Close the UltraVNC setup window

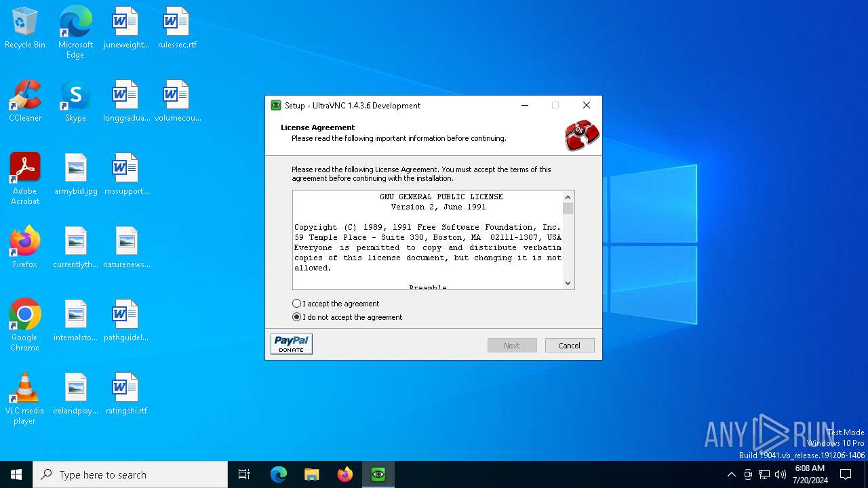coord(587,105)
